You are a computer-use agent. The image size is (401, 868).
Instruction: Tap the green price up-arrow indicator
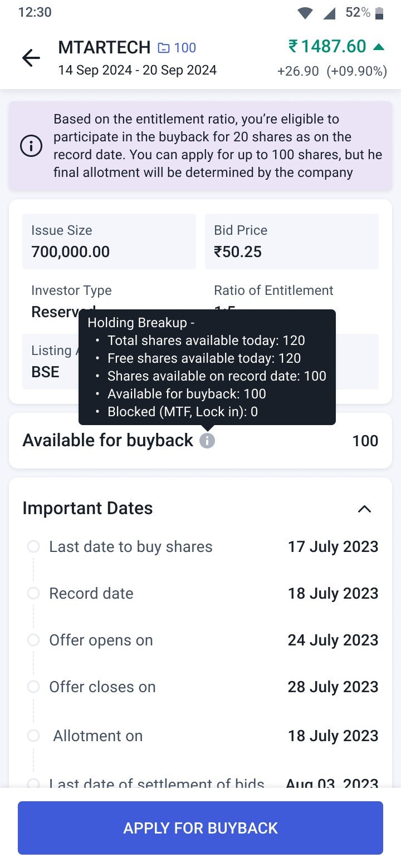(x=379, y=47)
